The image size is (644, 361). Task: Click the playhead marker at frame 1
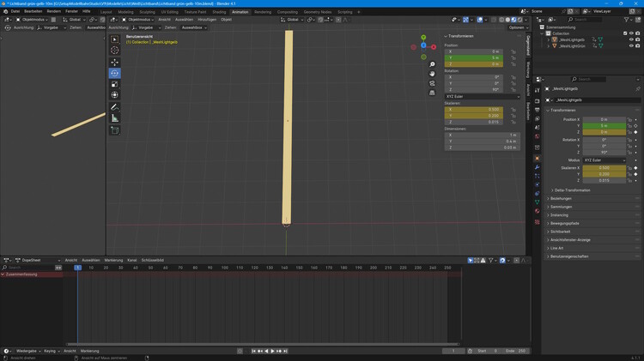coord(77,268)
